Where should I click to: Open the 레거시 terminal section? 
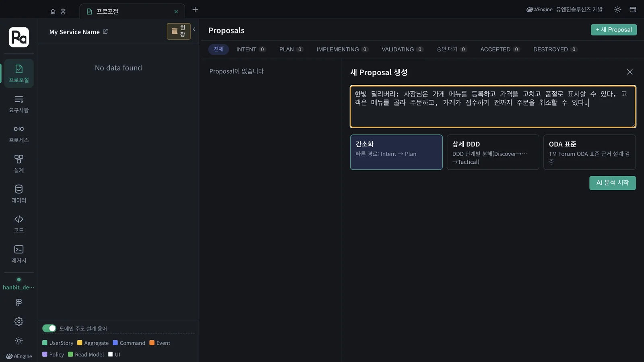pos(19,254)
